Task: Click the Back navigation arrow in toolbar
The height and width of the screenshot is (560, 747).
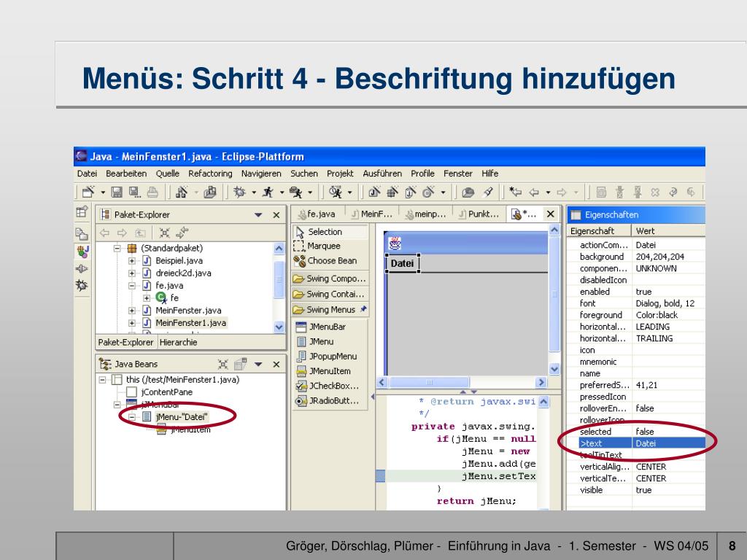Action: (x=534, y=192)
